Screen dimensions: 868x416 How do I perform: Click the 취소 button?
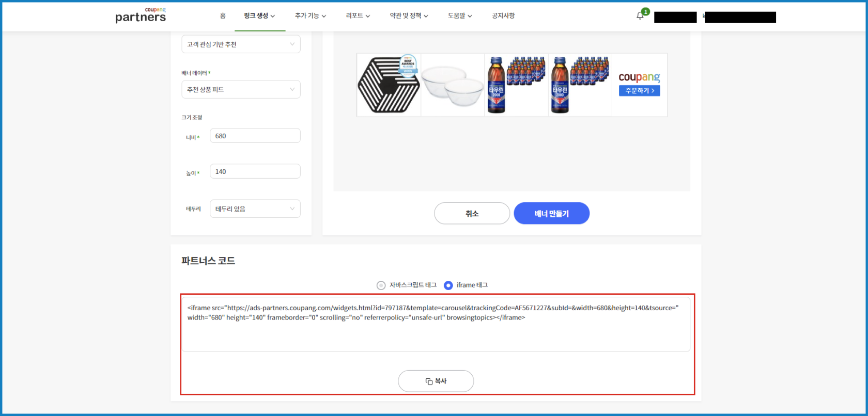(x=472, y=214)
